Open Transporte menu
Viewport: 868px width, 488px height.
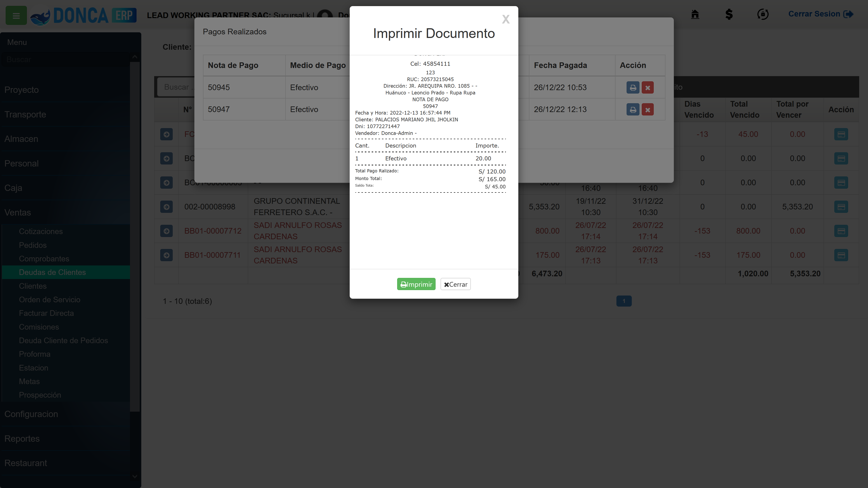(65, 115)
